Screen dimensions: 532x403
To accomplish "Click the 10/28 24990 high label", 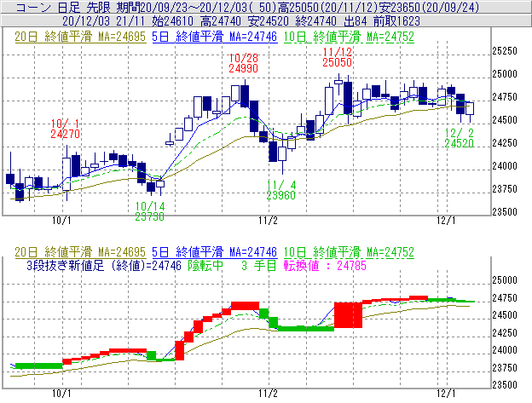I will pyautogui.click(x=243, y=63).
